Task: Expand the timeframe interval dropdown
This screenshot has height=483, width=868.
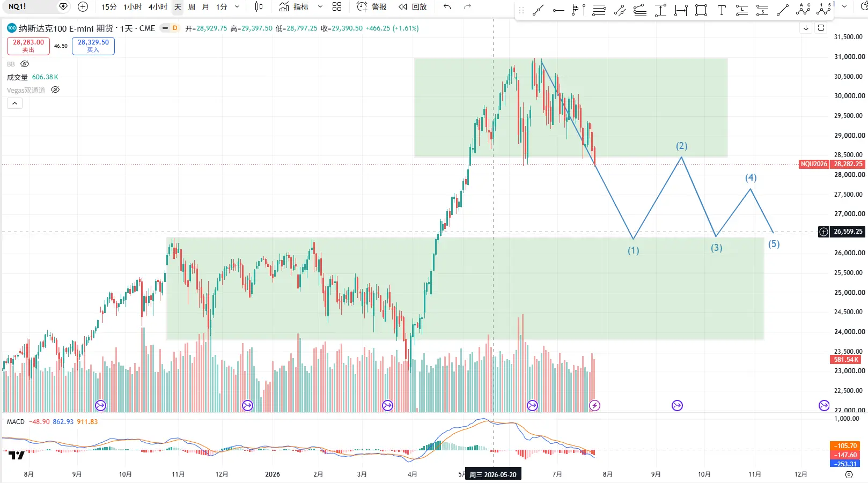Action: (x=237, y=7)
